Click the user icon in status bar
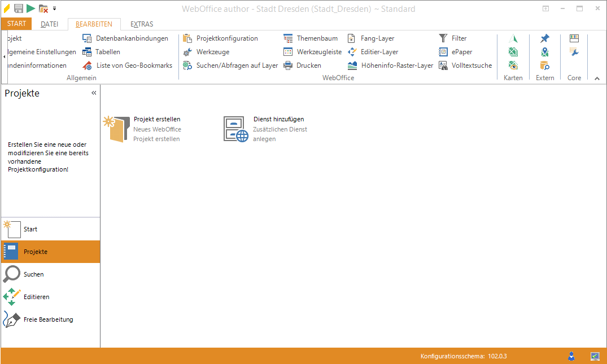Image resolution: width=607 pixels, height=364 pixels. click(571, 356)
